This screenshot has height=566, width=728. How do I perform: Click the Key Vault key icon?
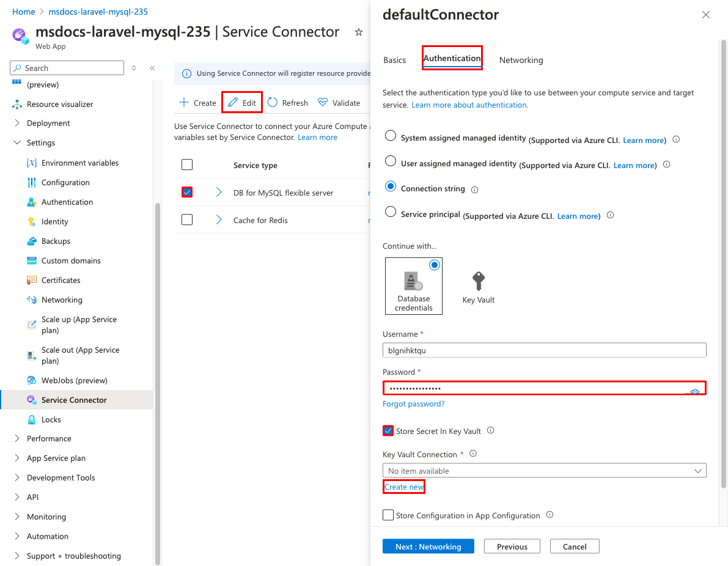[x=479, y=281]
